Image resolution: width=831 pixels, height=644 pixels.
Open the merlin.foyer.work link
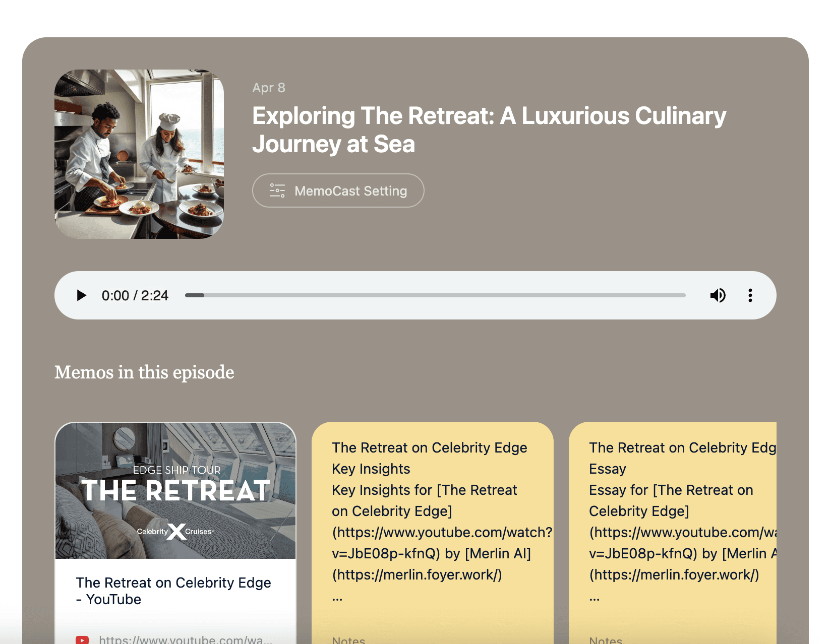tap(414, 574)
